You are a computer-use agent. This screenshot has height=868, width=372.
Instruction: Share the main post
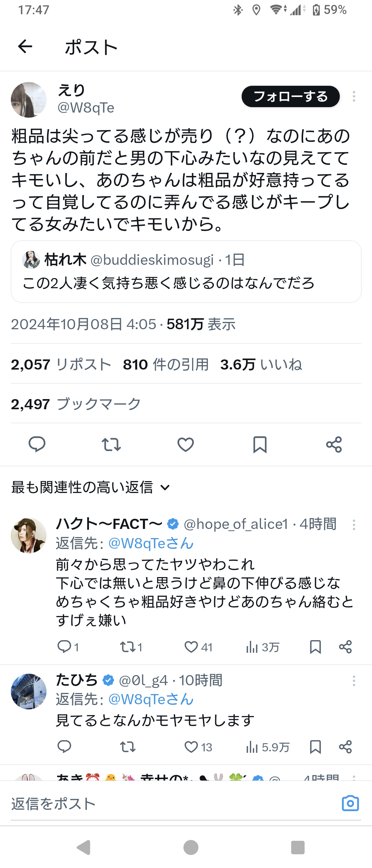coord(334,444)
